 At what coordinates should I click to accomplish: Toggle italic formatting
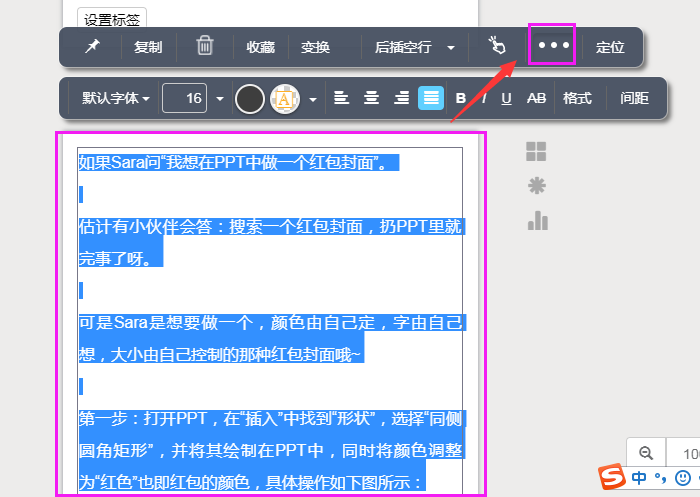pyautogui.click(x=484, y=98)
